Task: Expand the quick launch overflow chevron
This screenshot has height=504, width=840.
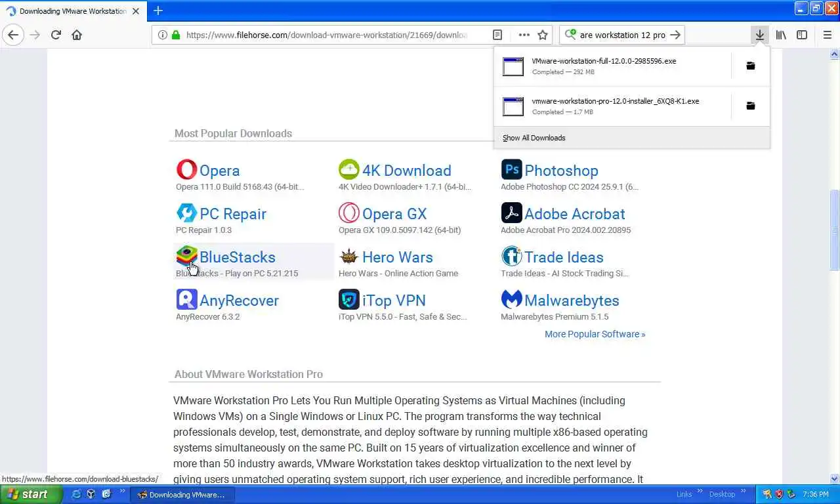Action: click(122, 492)
